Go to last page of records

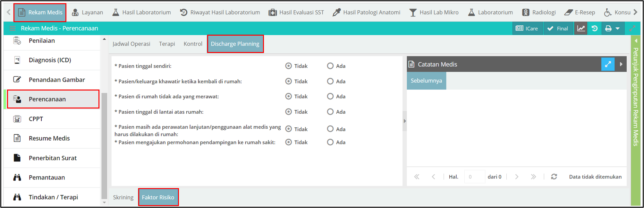533,177
